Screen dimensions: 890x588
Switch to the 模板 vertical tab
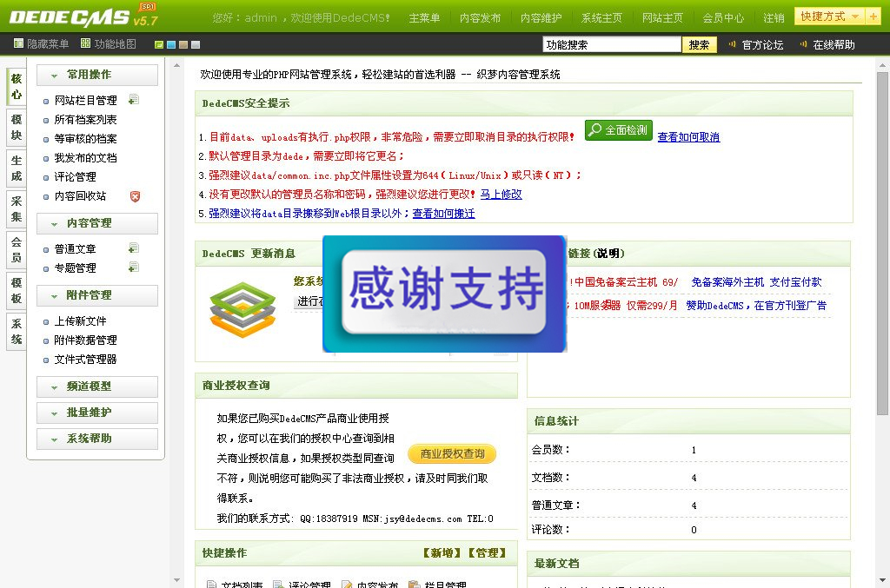coord(17,290)
